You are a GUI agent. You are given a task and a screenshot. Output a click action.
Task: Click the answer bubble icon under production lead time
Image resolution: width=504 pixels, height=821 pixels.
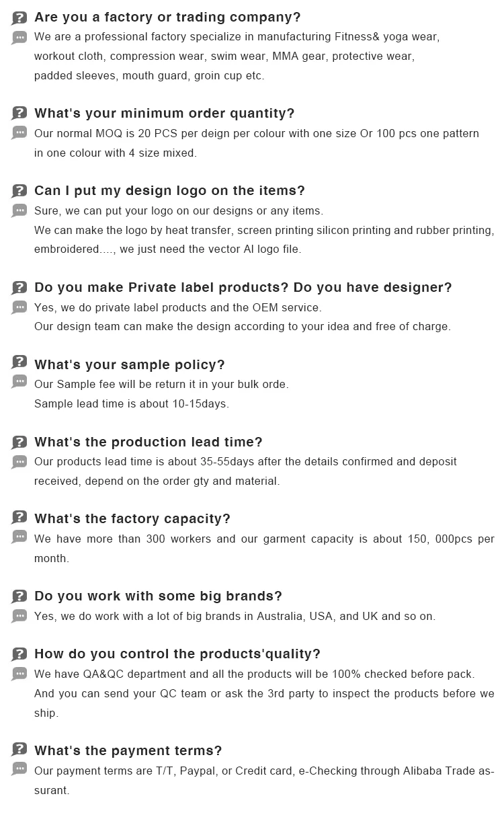coord(19,462)
